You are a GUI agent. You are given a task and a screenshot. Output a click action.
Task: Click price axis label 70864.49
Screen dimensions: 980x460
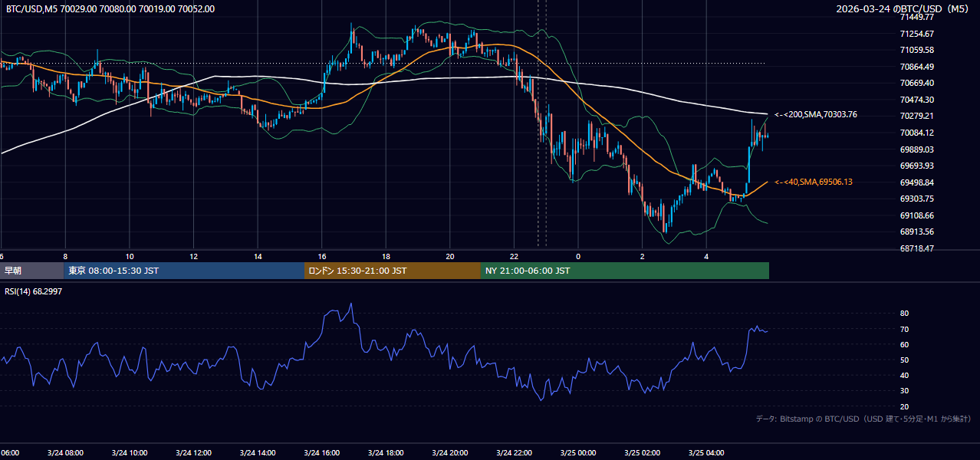(916, 67)
